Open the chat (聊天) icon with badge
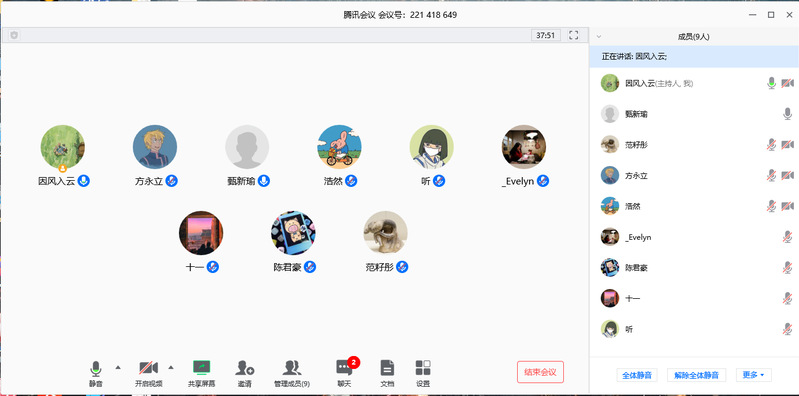Image resolution: width=799 pixels, height=396 pixels. [x=345, y=373]
